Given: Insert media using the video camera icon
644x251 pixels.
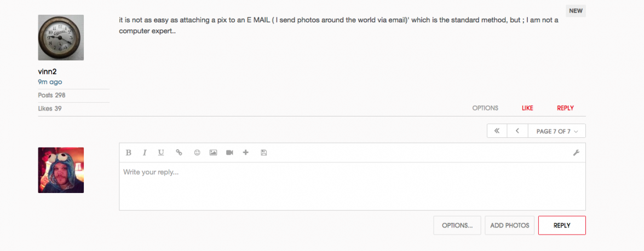Looking at the screenshot, I should 229,153.
